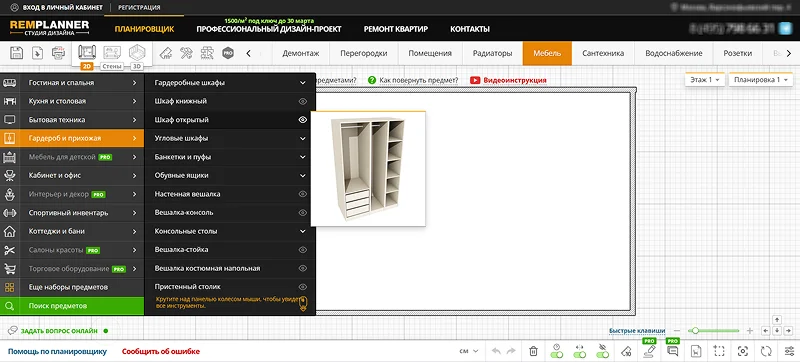Switch to 2D plan view icon
This screenshot has height=362, width=800.
pyautogui.click(x=87, y=53)
